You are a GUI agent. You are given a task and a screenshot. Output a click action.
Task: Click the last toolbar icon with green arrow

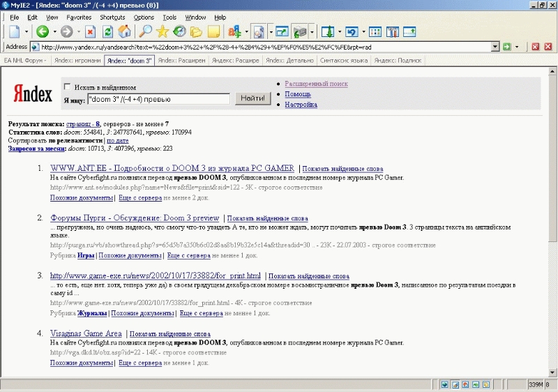(x=409, y=31)
